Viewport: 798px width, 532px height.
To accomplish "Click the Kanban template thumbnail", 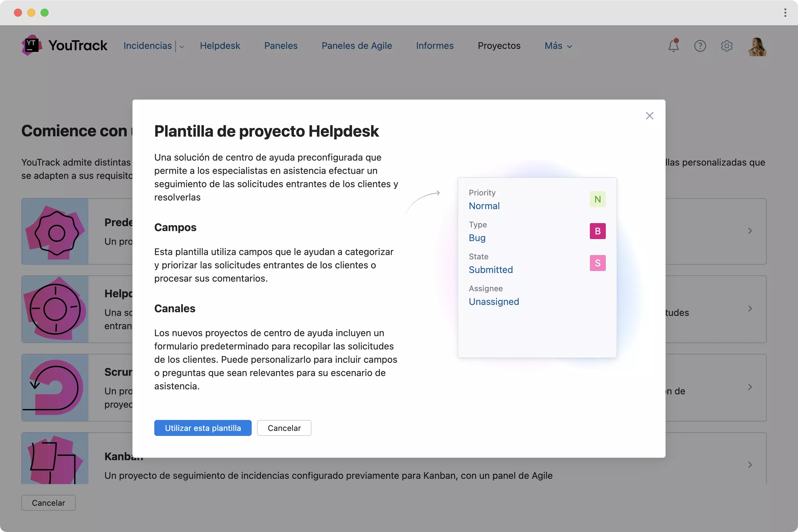I will (55, 459).
